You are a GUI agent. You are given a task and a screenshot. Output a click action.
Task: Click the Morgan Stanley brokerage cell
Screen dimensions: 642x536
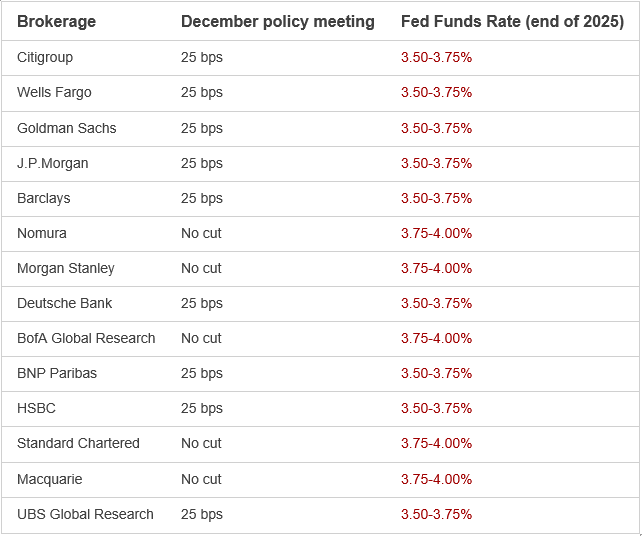click(x=66, y=268)
